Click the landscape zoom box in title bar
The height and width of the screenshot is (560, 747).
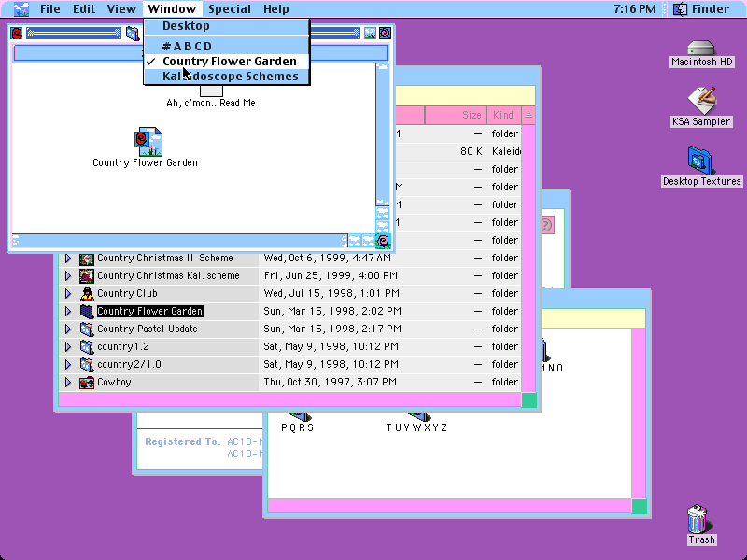[x=370, y=34]
